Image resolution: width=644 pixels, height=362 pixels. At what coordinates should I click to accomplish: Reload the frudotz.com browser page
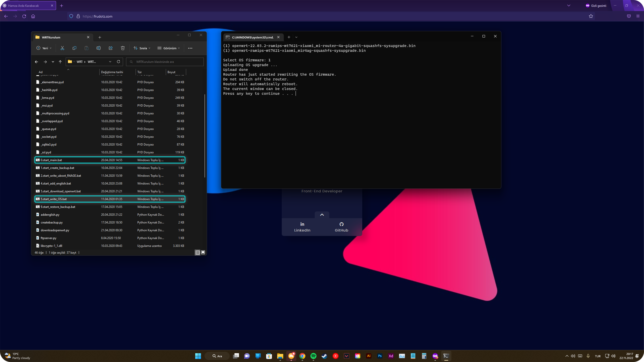click(x=24, y=16)
